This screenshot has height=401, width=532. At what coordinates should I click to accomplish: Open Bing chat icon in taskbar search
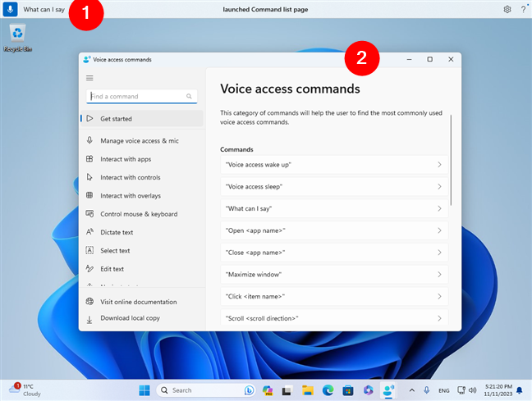249,390
